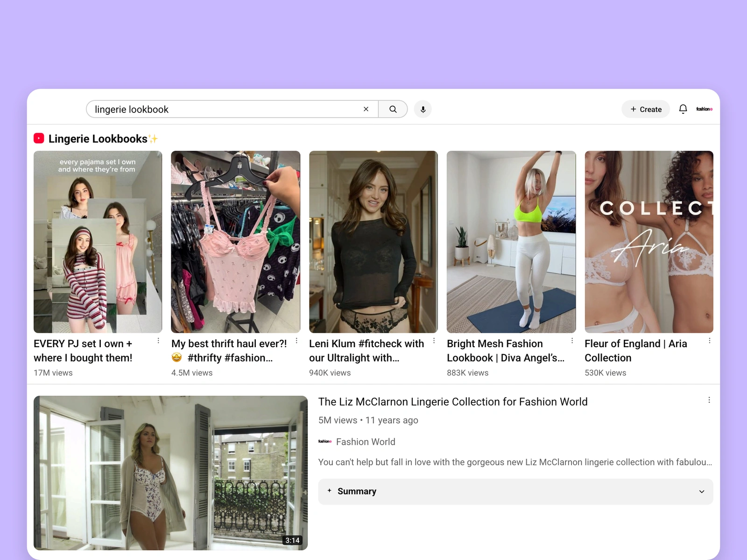747x560 pixels.
Task: Click the '17M views' text
Action: click(x=53, y=373)
